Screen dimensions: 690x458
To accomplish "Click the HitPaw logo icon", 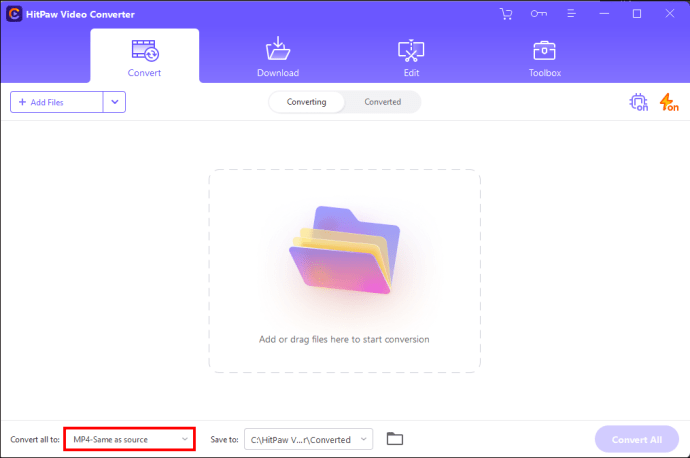I will point(14,14).
